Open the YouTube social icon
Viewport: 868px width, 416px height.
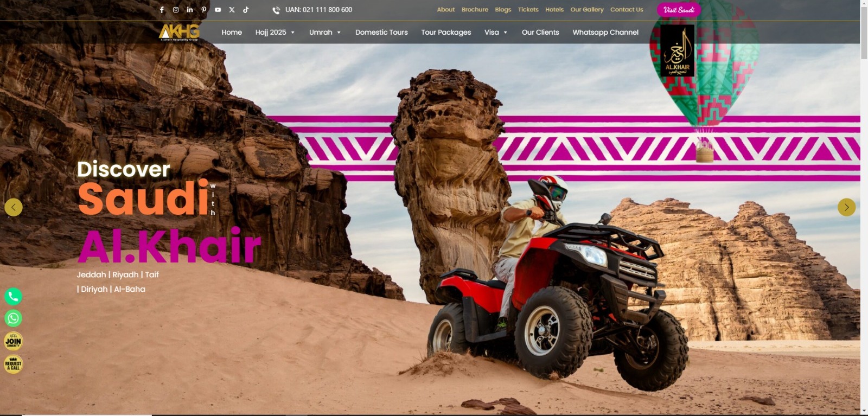coord(218,10)
